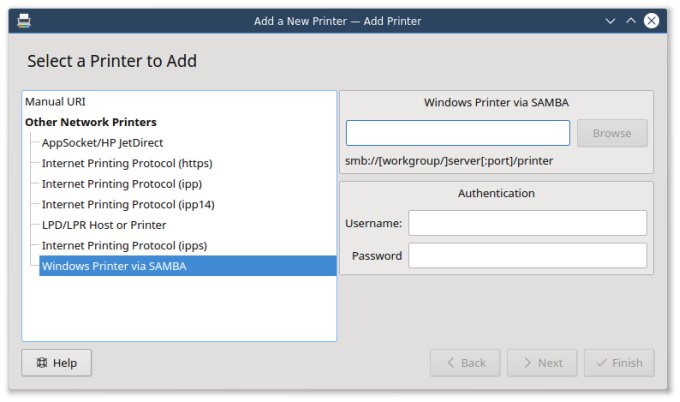This screenshot has width=680, height=402.
Task: Click the SAMBA printer URI field
Action: pyautogui.click(x=458, y=133)
